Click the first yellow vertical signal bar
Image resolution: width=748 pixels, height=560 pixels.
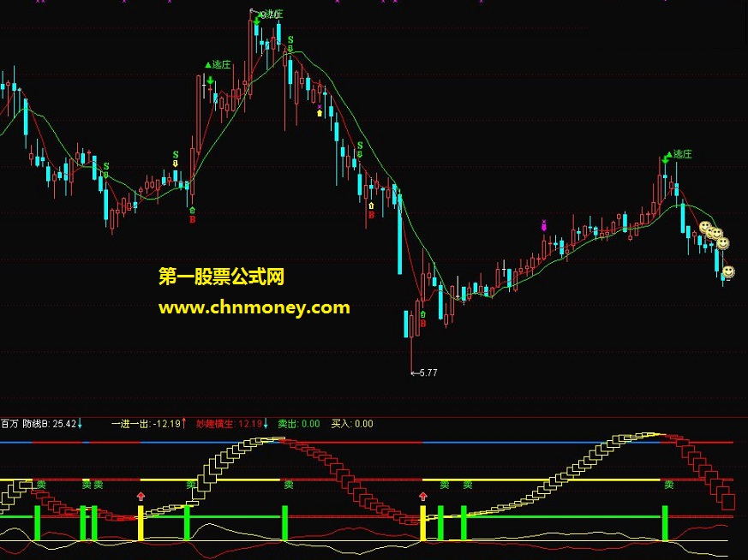click(x=141, y=523)
